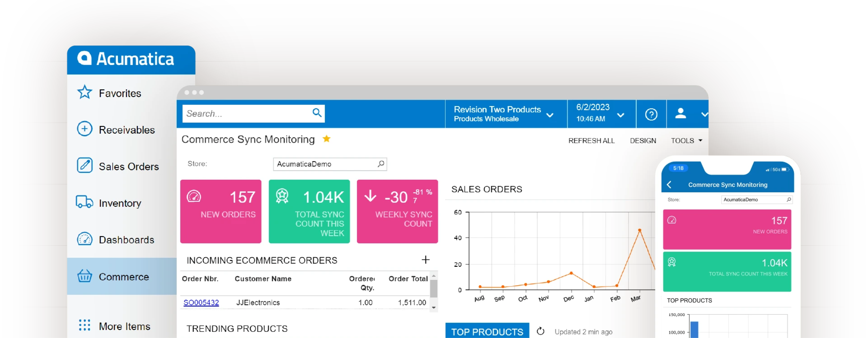The height and width of the screenshot is (338, 868).
Task: Open the Revision Two Products dropdown
Action: pos(550,115)
